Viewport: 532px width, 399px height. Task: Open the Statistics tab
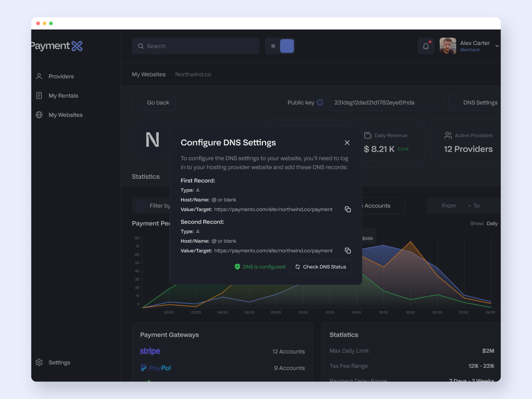click(x=145, y=176)
